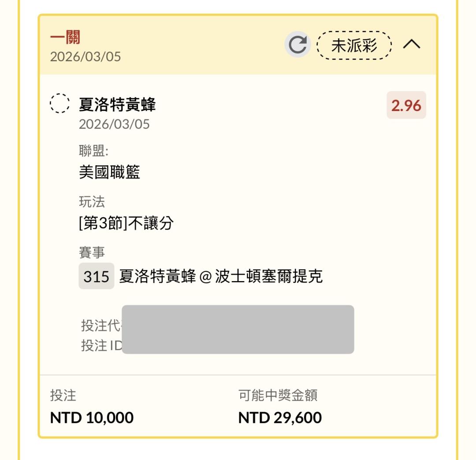Screen dimensions: 476x460
Task: Click the 美國職籃 league name
Action: (109, 172)
